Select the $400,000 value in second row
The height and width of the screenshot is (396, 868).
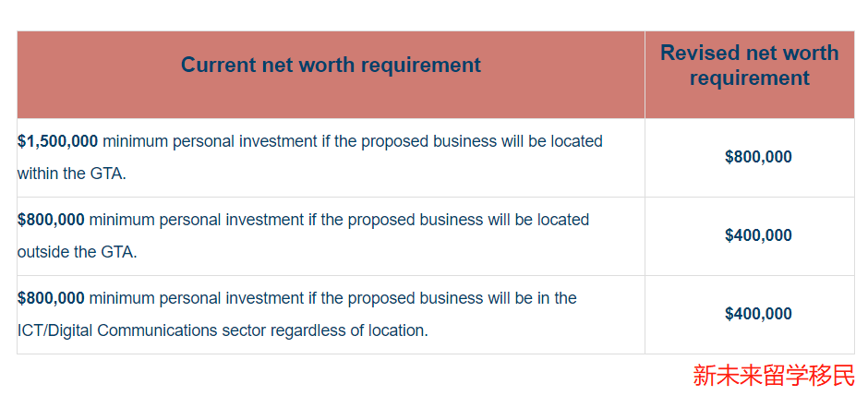click(x=758, y=235)
